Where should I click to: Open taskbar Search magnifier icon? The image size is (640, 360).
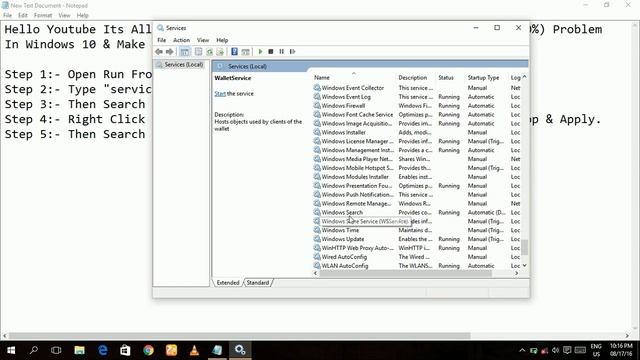[34, 350]
